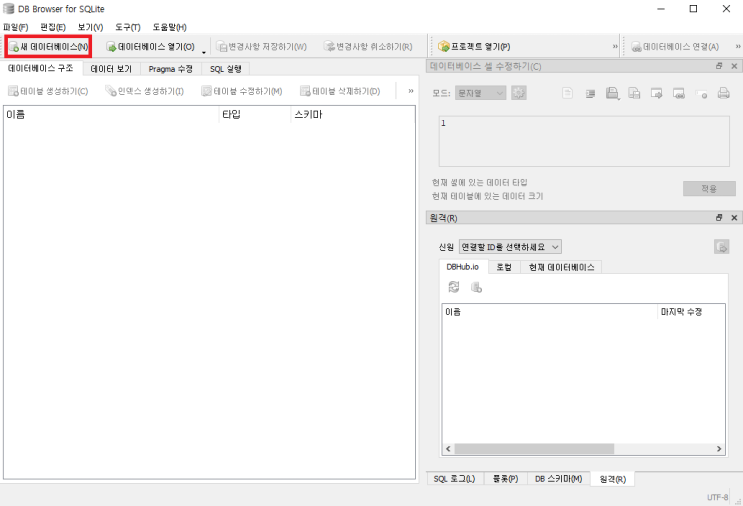
Task: Switch to the DB 스키마(M) bottom tab
Action: (558, 479)
